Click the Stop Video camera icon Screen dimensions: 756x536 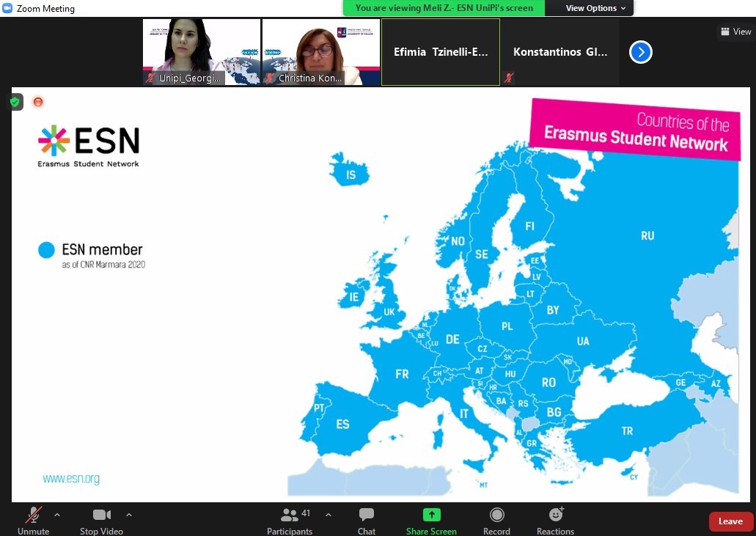tap(102, 515)
